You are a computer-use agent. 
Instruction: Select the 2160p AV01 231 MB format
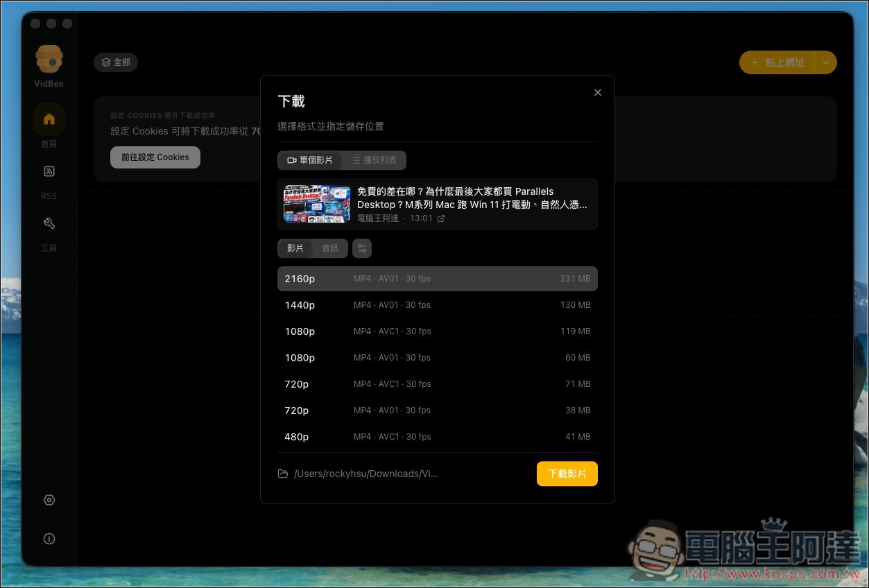coord(438,279)
